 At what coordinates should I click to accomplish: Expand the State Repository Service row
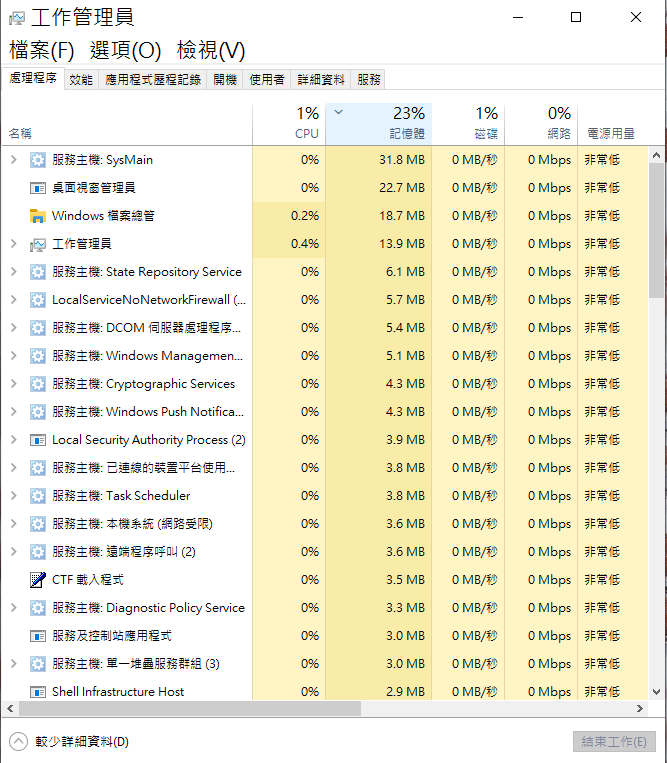[14, 272]
